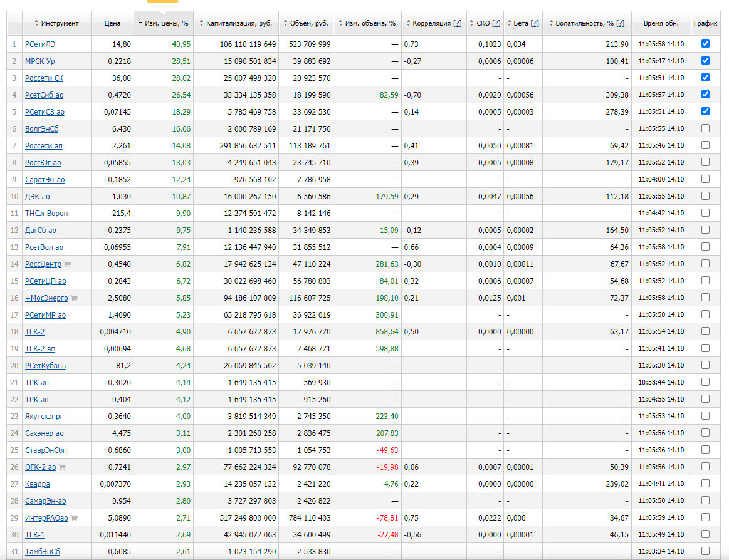The image size is (729, 560).
Task: Open the РСетиЛЭ instrument link
Action: tap(40, 44)
